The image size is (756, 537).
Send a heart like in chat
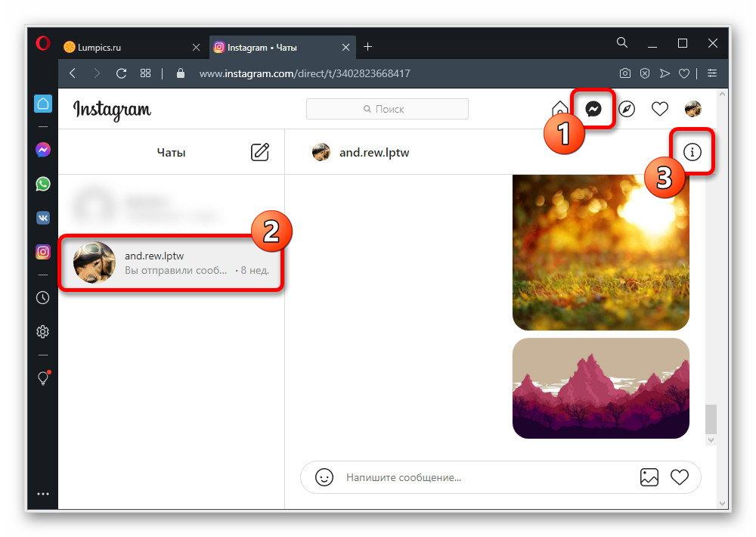(x=680, y=477)
